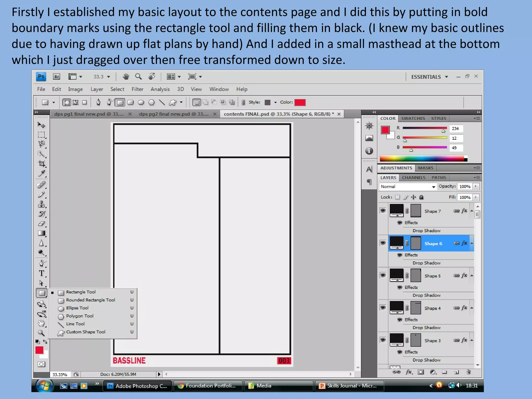This screenshot has height=399, width=532.
Task: Click the Rotate View tool in the top bar
Action: (x=152, y=76)
